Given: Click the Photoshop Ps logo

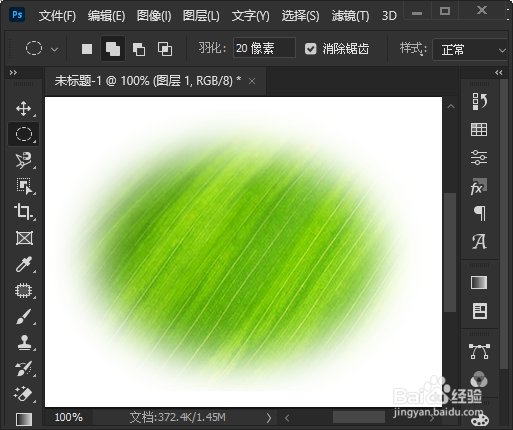Looking at the screenshot, I should pos(17,15).
